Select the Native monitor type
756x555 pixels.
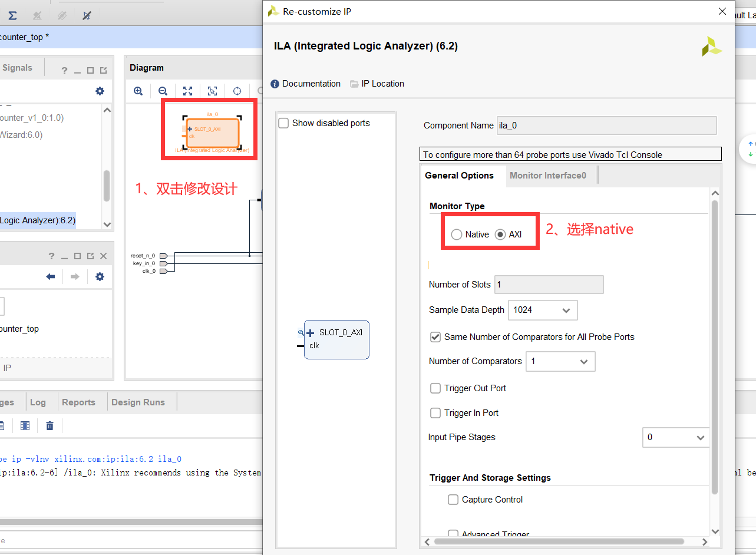pos(457,234)
